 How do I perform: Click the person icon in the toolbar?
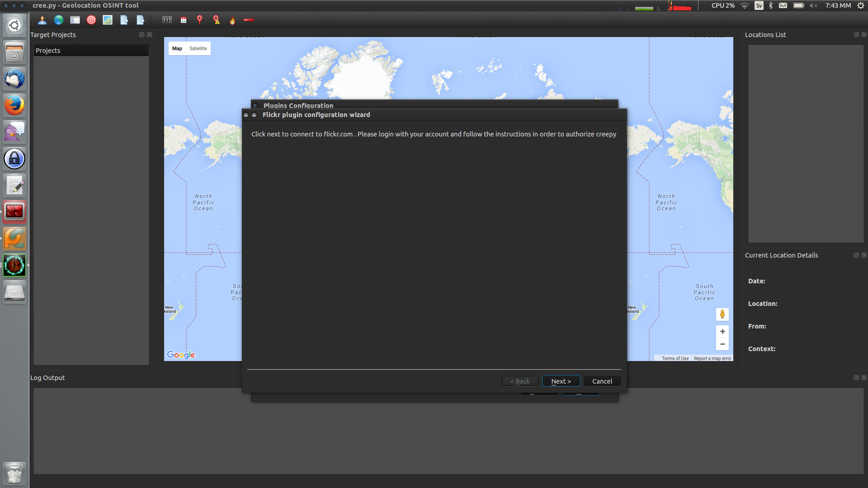(42, 20)
